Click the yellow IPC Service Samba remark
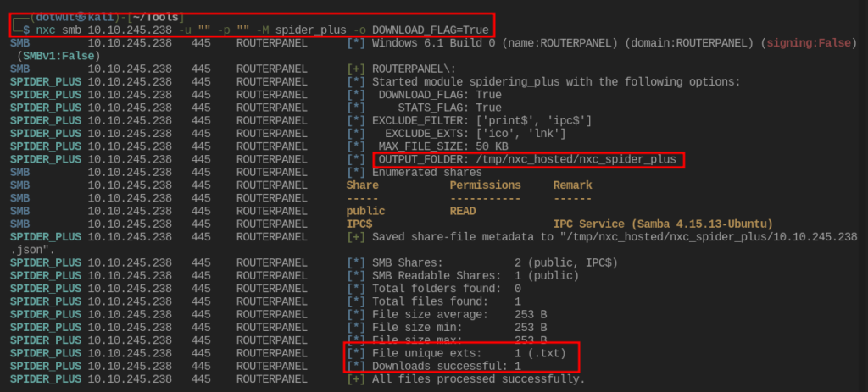The image size is (868, 392). [x=662, y=224]
